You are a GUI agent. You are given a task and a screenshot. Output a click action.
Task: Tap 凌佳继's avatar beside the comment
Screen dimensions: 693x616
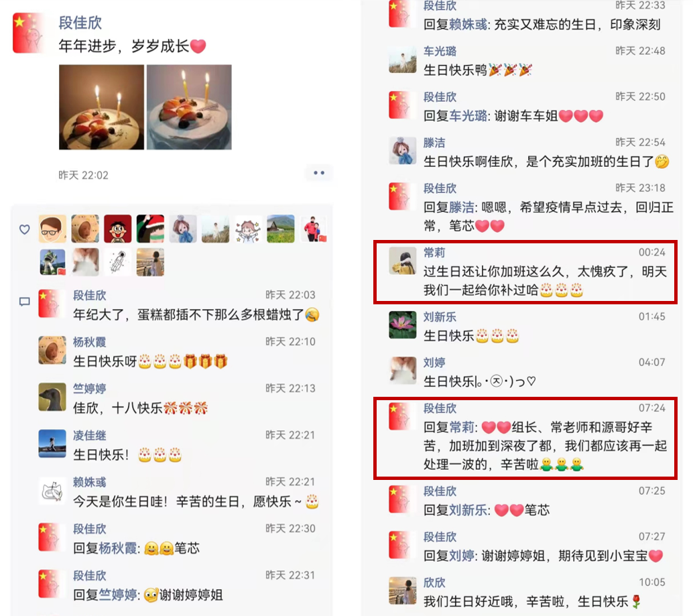(x=52, y=443)
